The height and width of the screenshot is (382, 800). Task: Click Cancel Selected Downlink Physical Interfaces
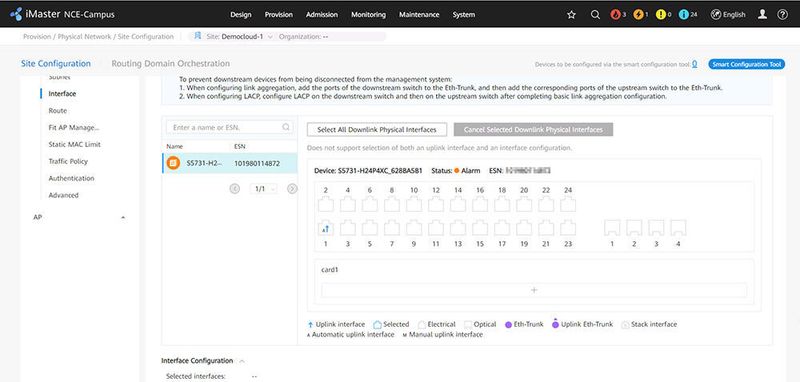[x=533, y=130]
